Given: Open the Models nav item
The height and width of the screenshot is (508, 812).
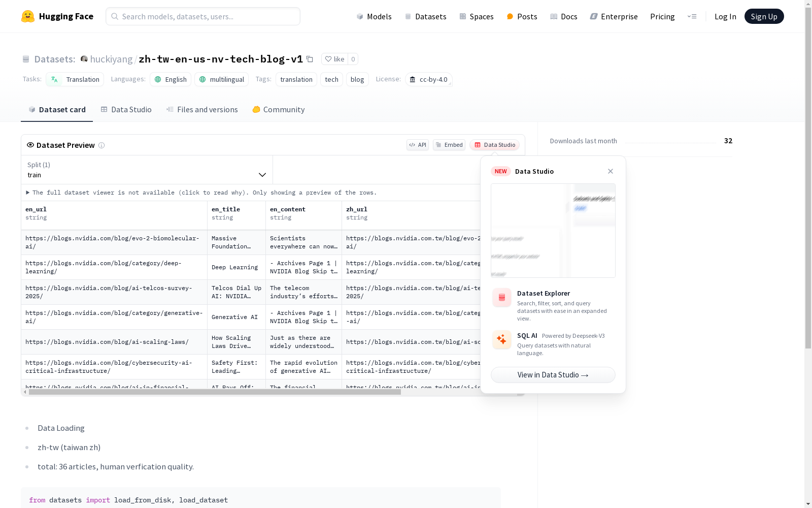Looking at the screenshot, I should [374, 16].
